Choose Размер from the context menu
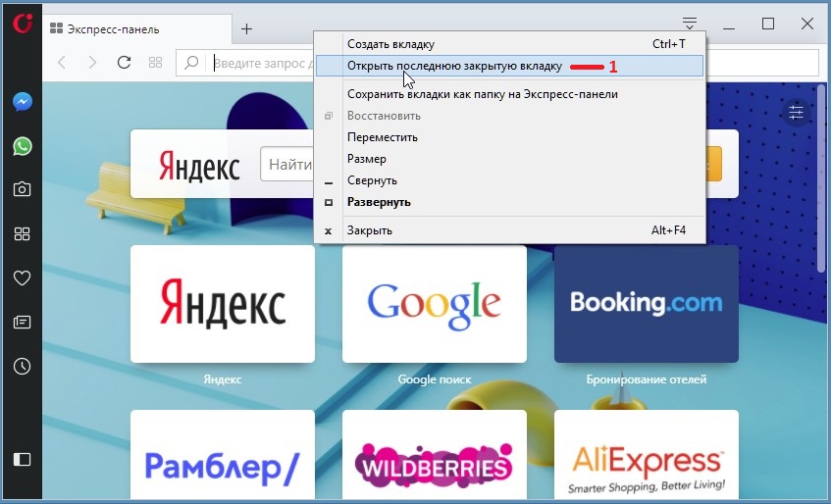The height and width of the screenshot is (504, 831). tap(510, 159)
